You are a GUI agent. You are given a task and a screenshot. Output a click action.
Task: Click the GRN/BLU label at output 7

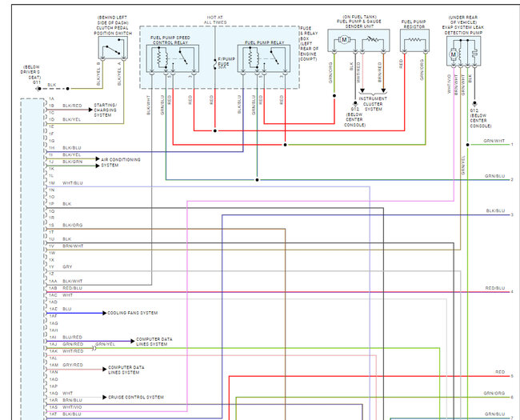tap(494, 414)
